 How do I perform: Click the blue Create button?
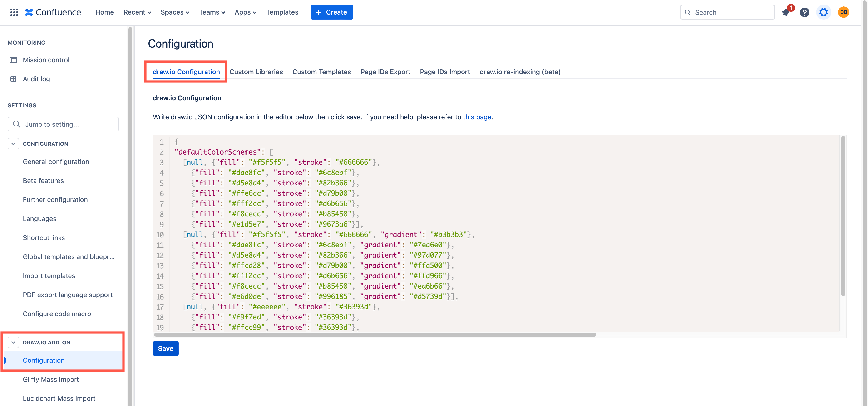[331, 12]
